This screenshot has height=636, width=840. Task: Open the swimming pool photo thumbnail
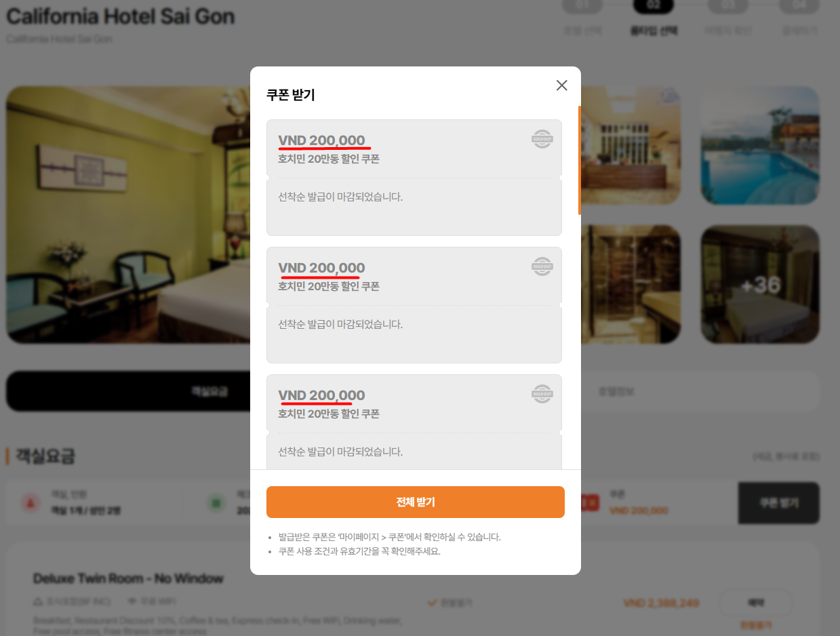click(760, 145)
